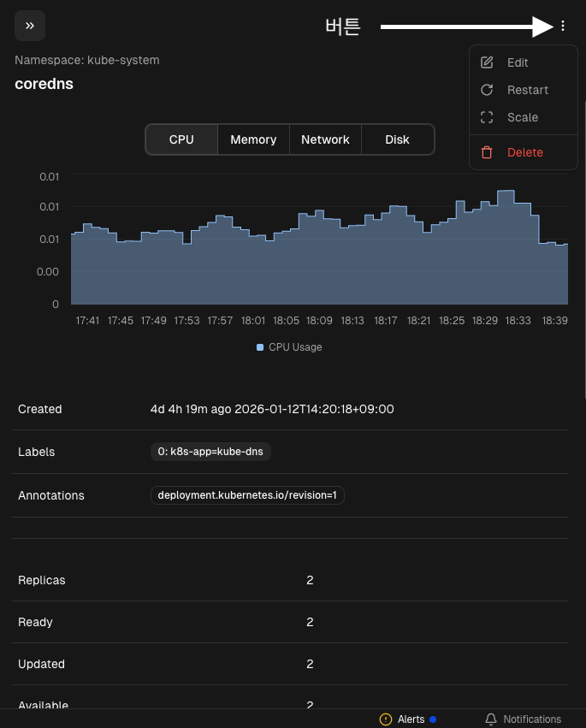
Task: Open Alerts in the status bar
Action: 411,719
